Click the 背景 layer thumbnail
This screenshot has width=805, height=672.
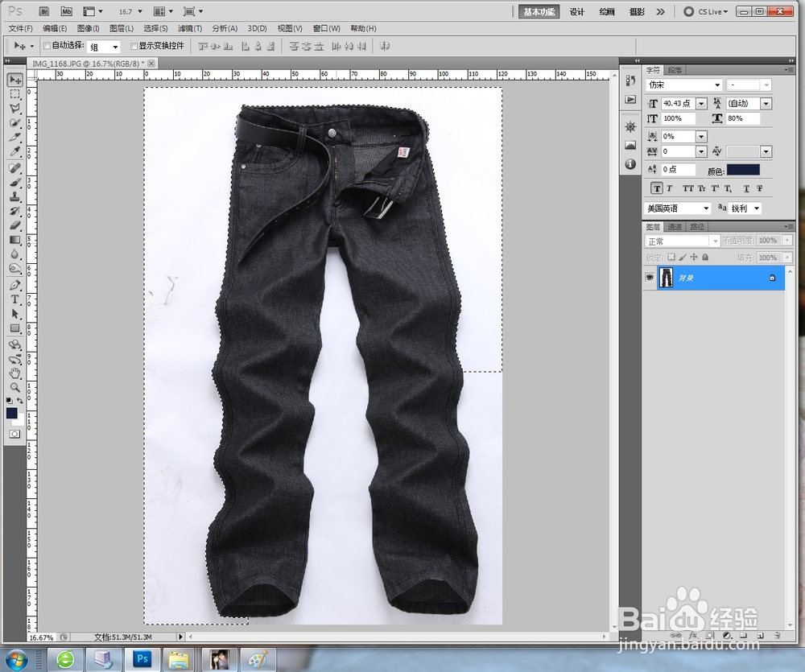tap(666, 278)
